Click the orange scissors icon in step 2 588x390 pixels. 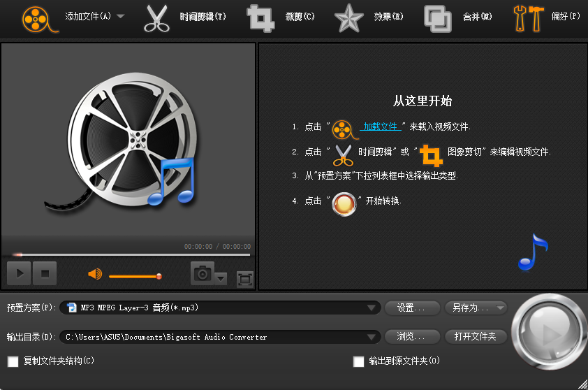343,155
